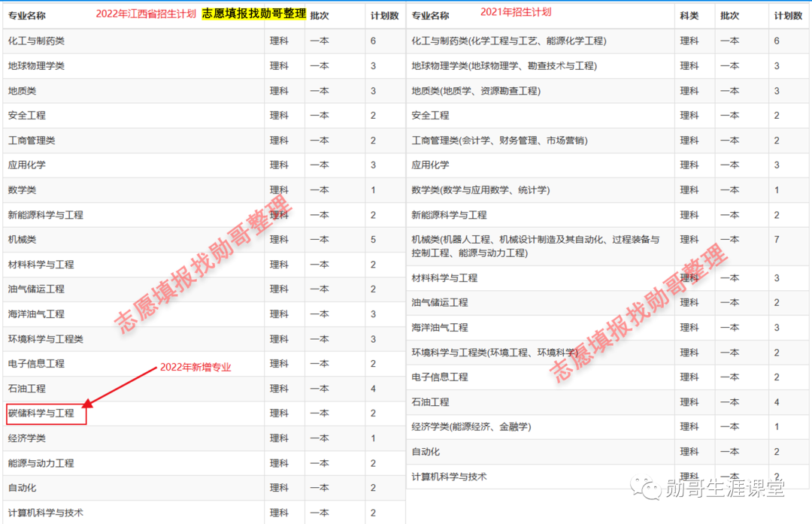Click 理科 in the 化工与制药类 row of 2022

point(279,41)
